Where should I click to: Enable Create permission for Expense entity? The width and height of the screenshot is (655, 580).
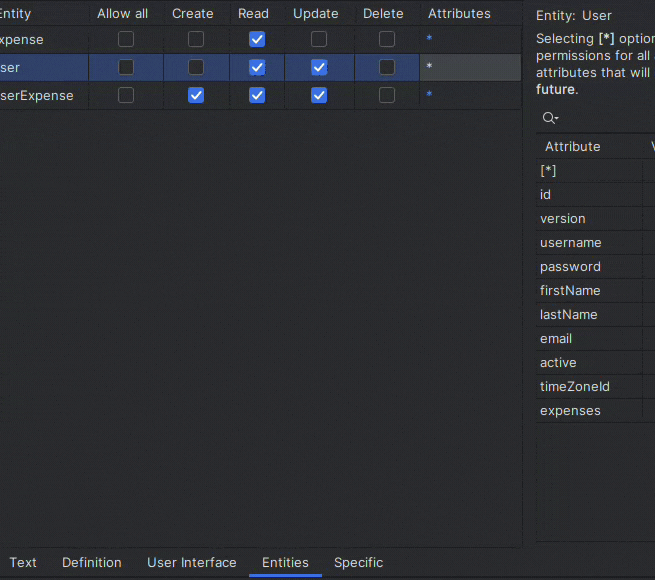(196, 39)
